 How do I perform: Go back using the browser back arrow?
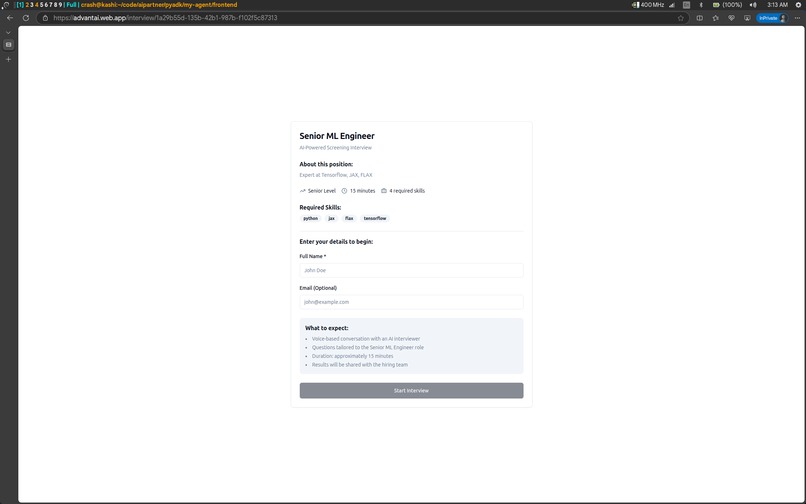(x=10, y=18)
